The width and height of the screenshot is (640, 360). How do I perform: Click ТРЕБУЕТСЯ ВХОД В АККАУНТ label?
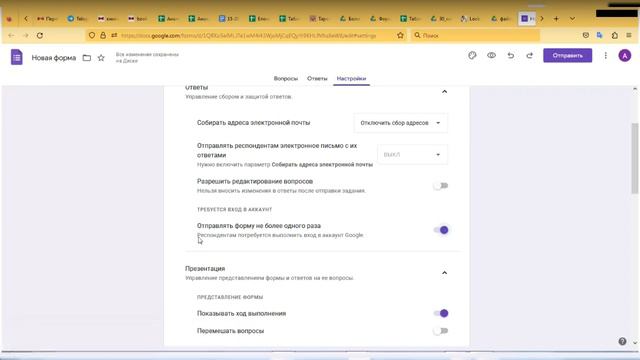click(x=234, y=209)
